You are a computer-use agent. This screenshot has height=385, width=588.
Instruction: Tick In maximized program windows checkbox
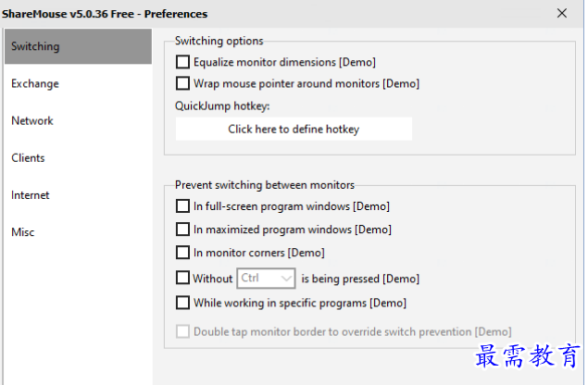pos(182,230)
